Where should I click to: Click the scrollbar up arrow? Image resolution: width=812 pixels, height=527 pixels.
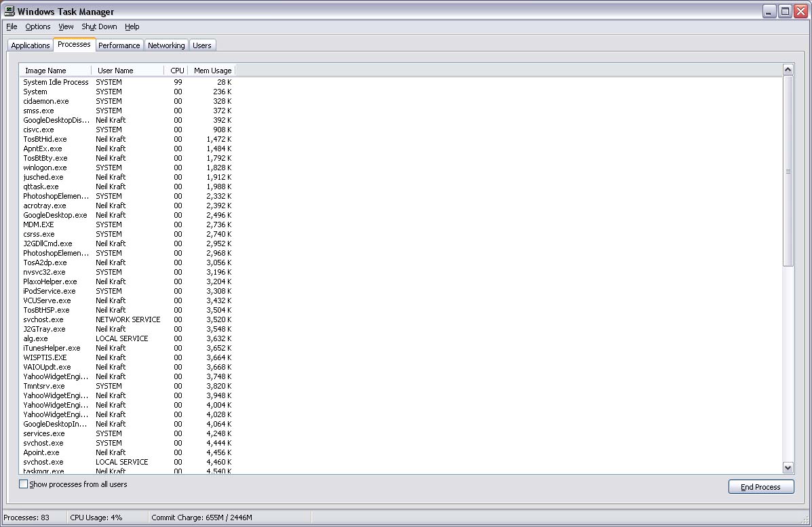pos(788,70)
